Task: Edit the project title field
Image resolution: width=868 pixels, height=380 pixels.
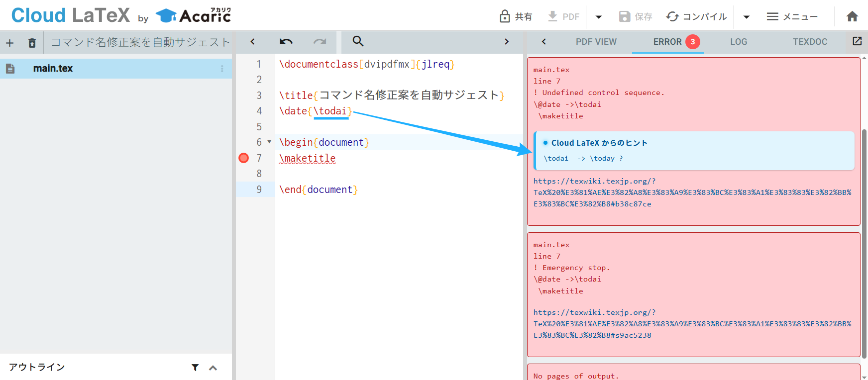Action: click(140, 42)
